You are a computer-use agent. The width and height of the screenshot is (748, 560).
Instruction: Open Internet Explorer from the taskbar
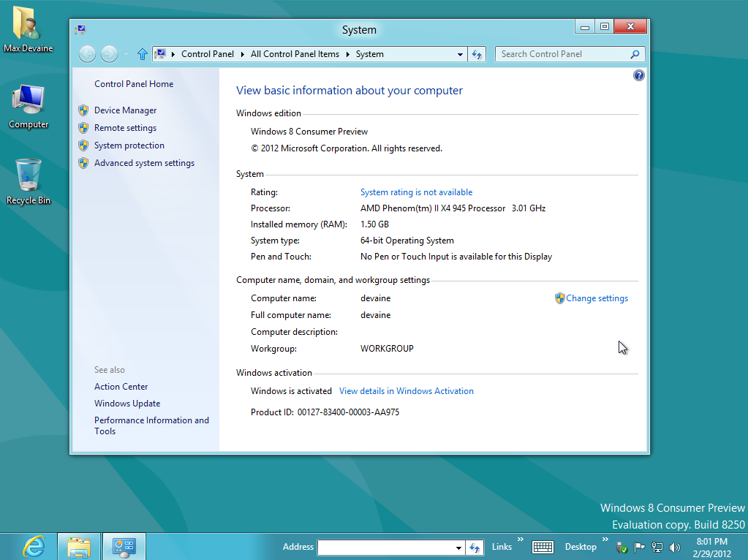pos(34,547)
